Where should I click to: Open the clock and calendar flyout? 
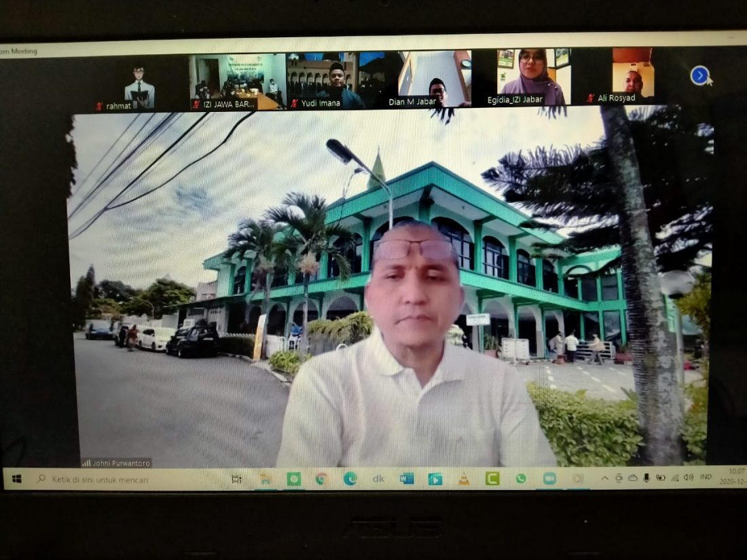[x=733, y=477]
